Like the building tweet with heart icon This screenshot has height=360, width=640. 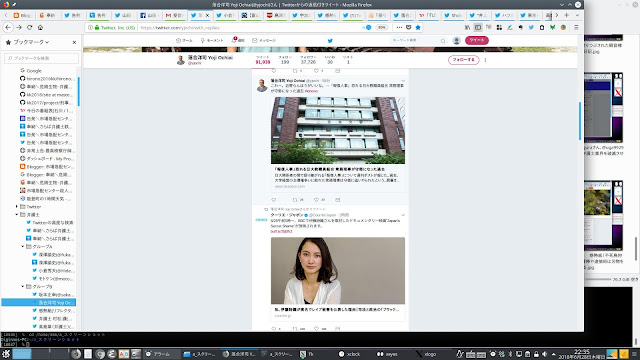(x=316, y=200)
